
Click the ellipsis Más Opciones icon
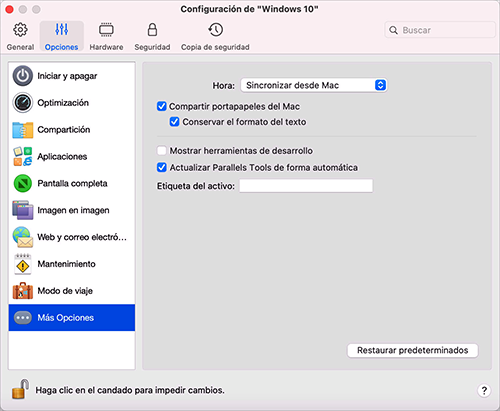click(23, 318)
